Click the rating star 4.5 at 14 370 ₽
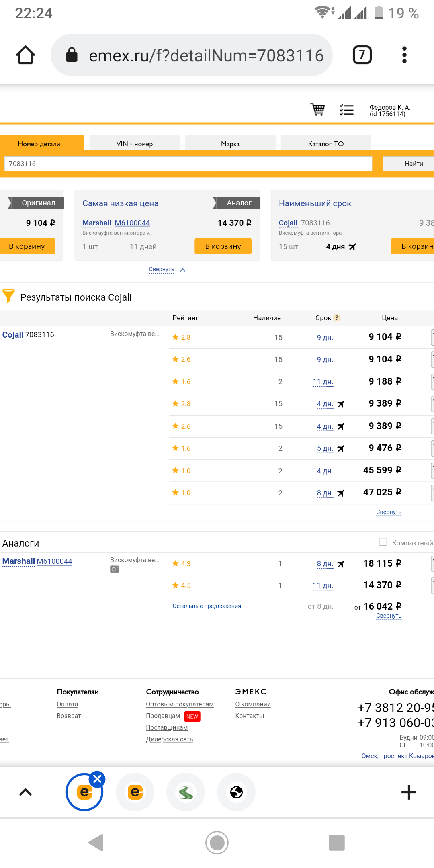Viewport: 434px width, 868px height. [175, 585]
